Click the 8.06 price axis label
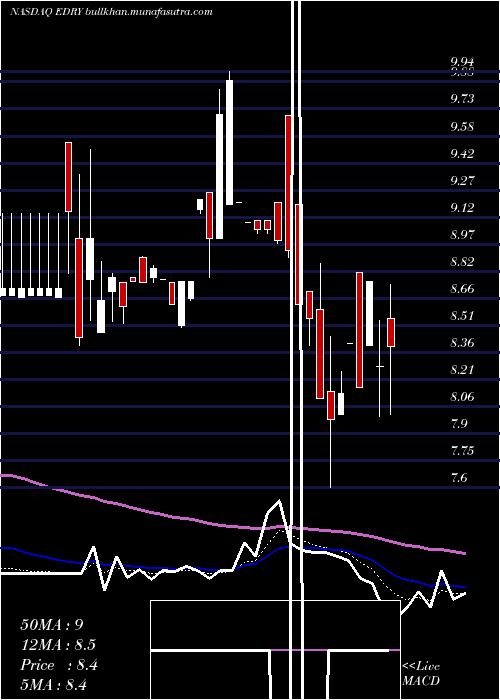500x700 pixels. 462,396
